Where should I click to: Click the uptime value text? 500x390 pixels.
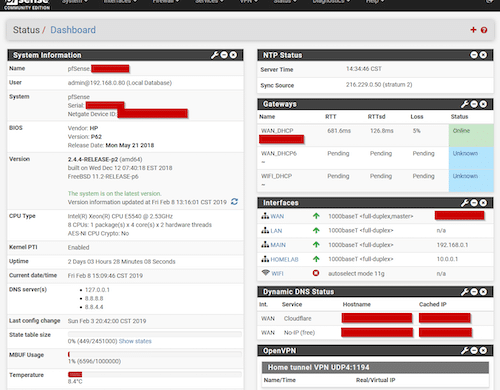click(121, 262)
